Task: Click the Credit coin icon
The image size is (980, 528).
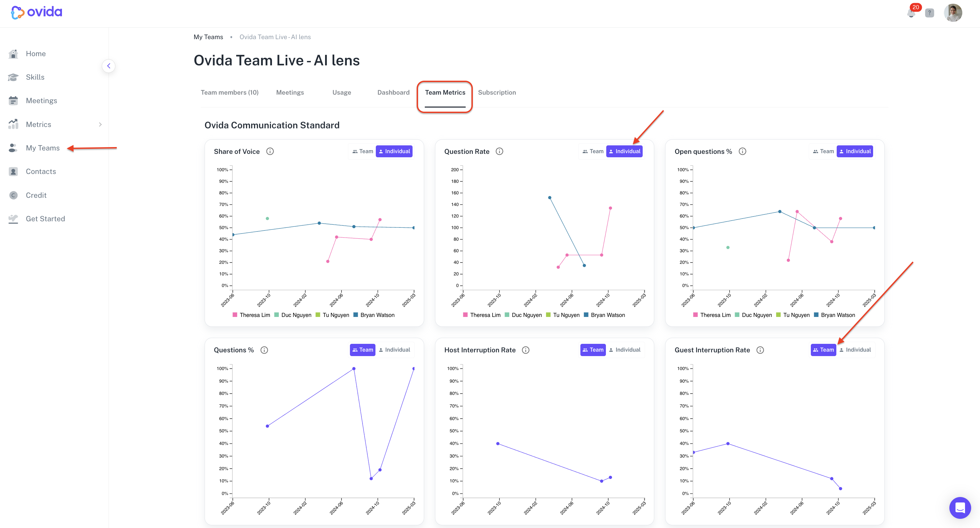Action: point(13,195)
